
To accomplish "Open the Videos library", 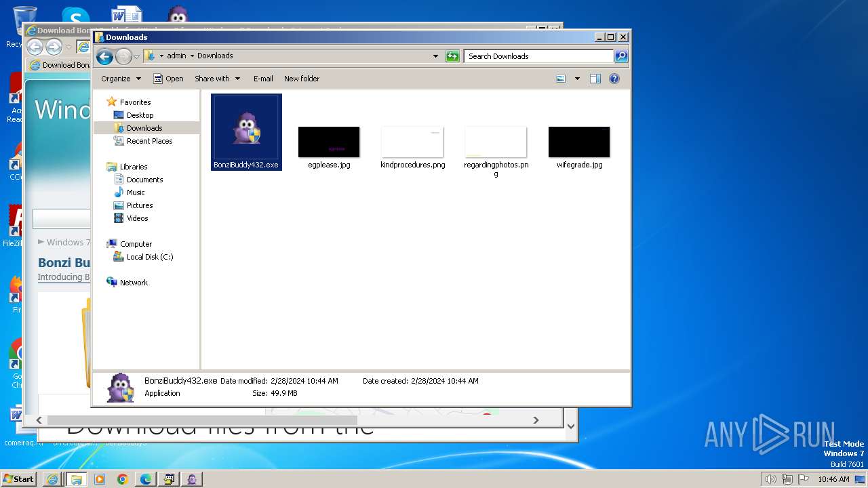I will (x=137, y=218).
